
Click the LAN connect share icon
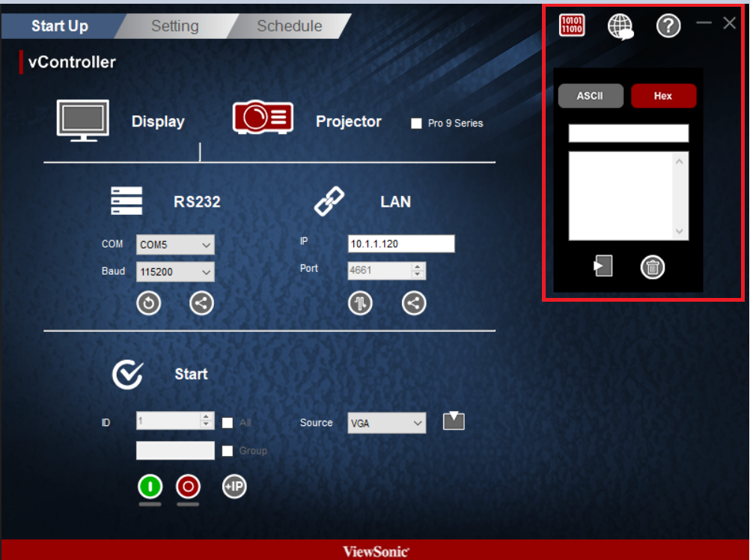click(x=414, y=303)
